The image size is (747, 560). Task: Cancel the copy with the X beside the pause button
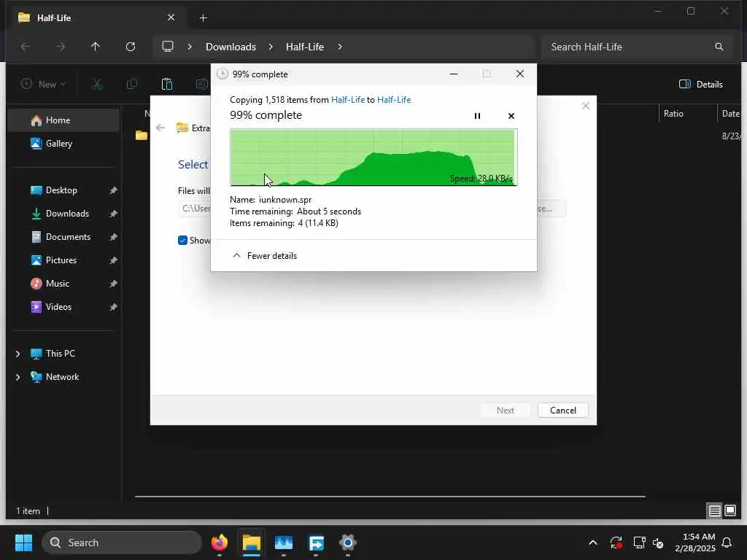pyautogui.click(x=511, y=116)
